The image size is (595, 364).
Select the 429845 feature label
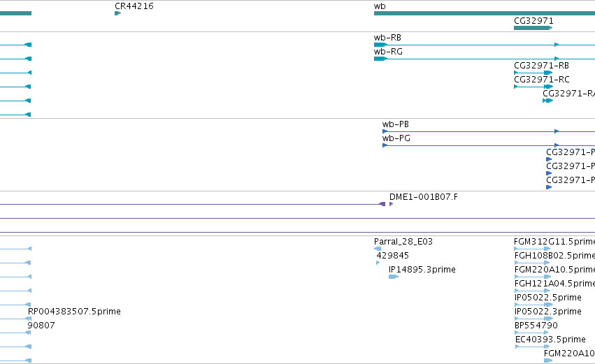pos(392,256)
